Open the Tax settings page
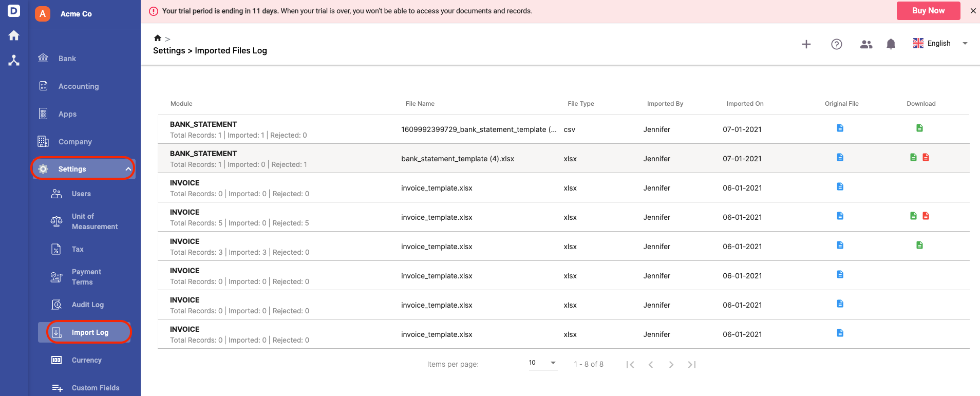This screenshot has height=396, width=980. click(78, 249)
